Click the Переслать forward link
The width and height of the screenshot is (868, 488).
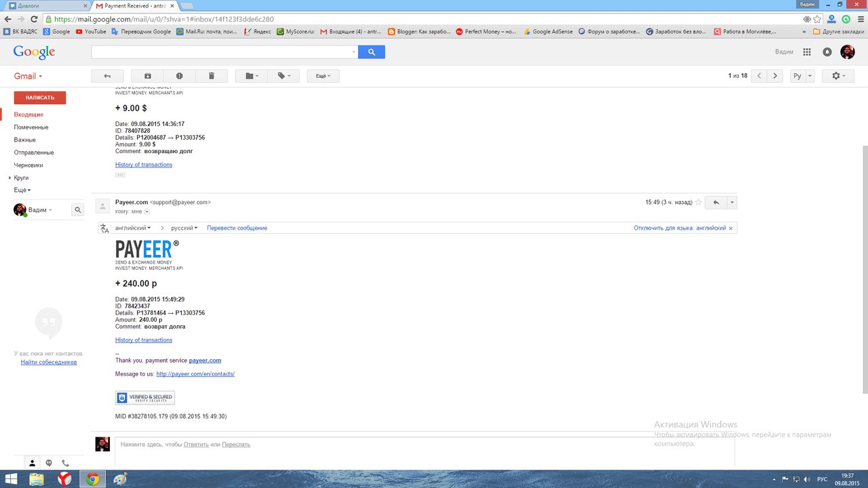tap(236, 445)
